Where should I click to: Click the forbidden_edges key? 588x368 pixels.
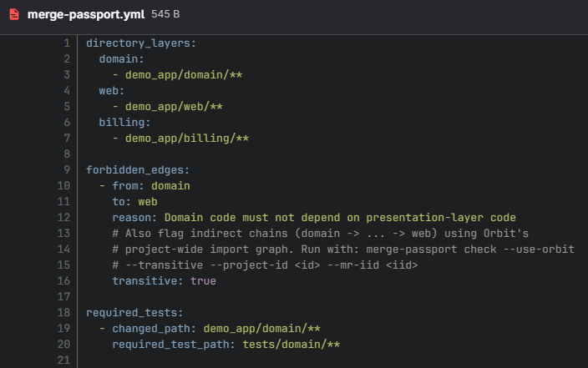[x=138, y=170]
